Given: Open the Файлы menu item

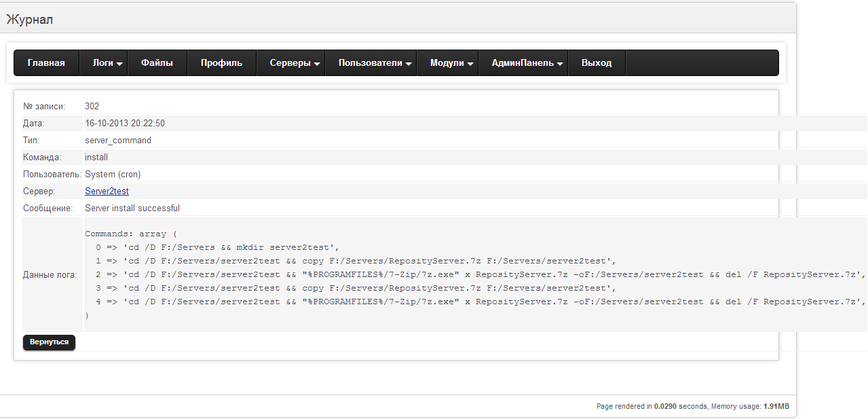Looking at the screenshot, I should (157, 63).
